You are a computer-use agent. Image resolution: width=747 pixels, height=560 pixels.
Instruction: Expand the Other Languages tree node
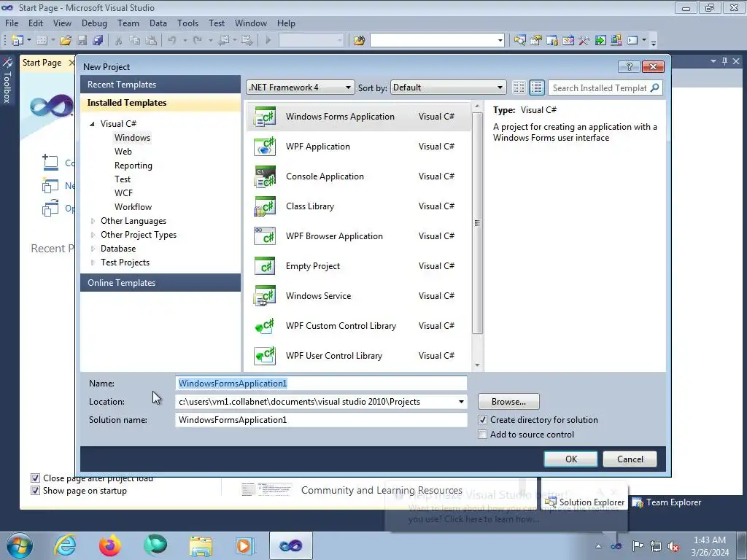click(93, 221)
